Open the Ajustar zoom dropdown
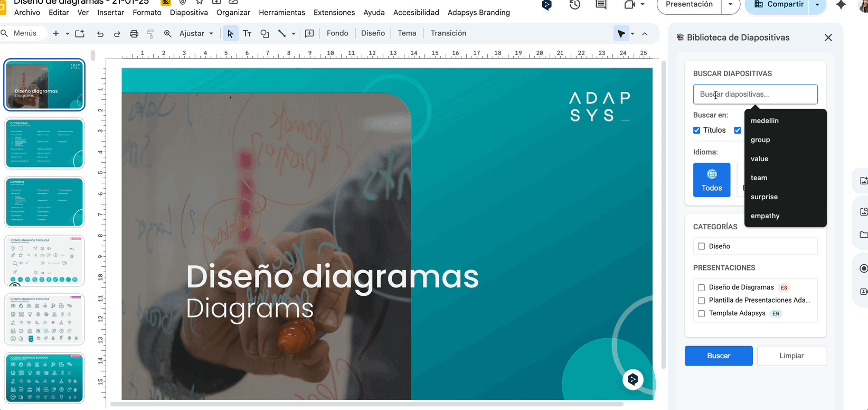Viewport: 868px width, 410px height. point(196,33)
